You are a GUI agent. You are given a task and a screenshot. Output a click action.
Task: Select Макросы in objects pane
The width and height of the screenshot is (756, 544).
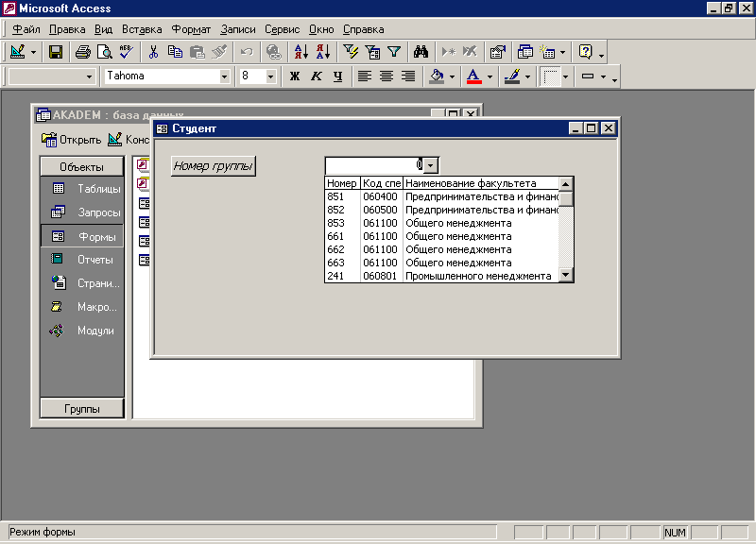(82, 307)
